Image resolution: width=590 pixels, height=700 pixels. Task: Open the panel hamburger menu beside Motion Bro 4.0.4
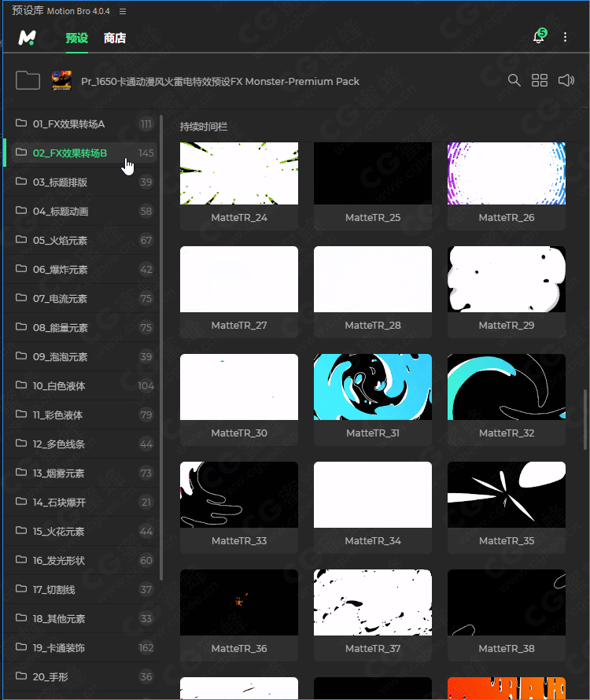click(123, 11)
